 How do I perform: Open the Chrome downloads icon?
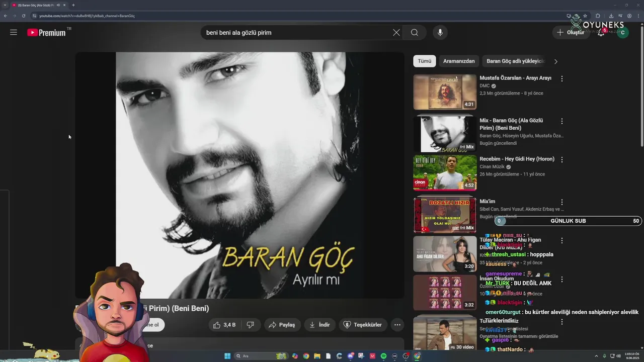tap(612, 16)
